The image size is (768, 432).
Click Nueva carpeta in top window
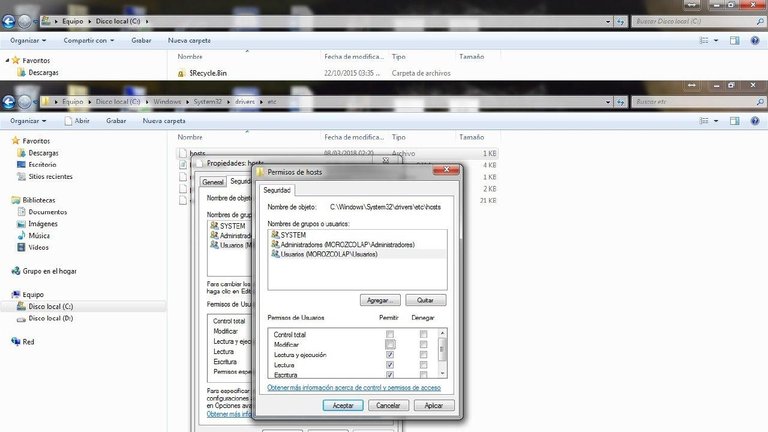pos(189,40)
